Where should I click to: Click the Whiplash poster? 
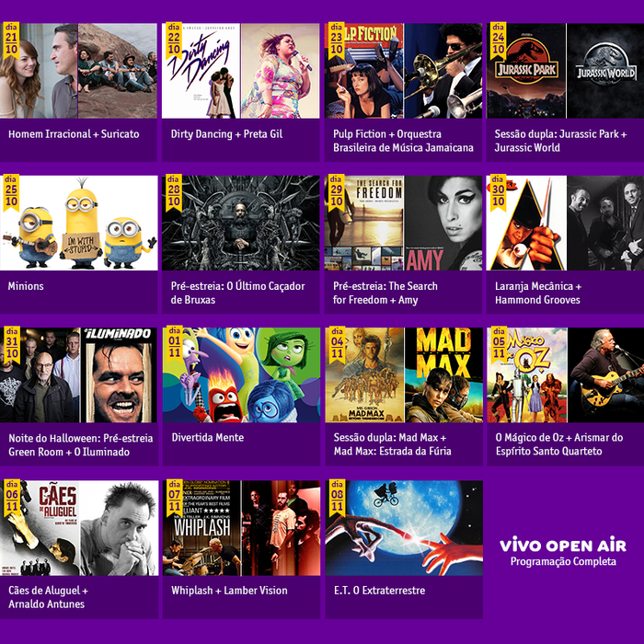(x=201, y=528)
